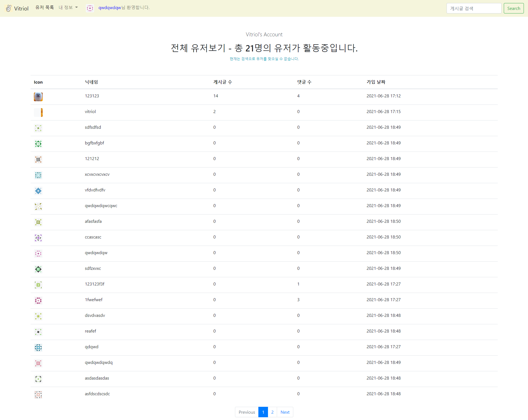The width and height of the screenshot is (528, 420).
Task: Click qdqwd's avatar icon
Action: pos(38,348)
